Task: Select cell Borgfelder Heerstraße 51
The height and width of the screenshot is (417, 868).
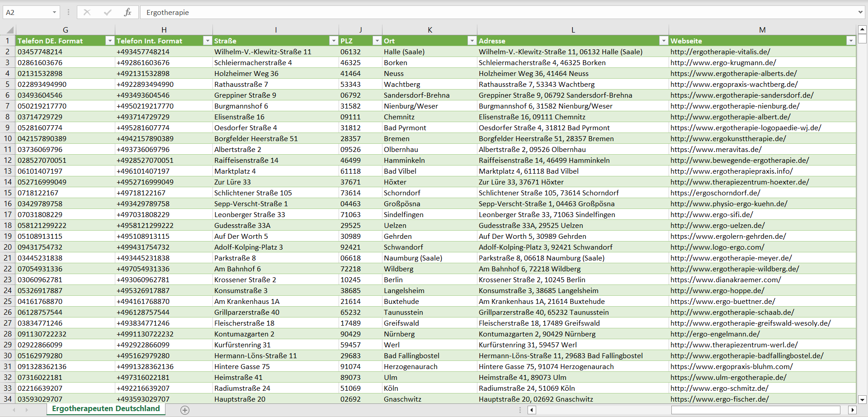Action: 276,138
